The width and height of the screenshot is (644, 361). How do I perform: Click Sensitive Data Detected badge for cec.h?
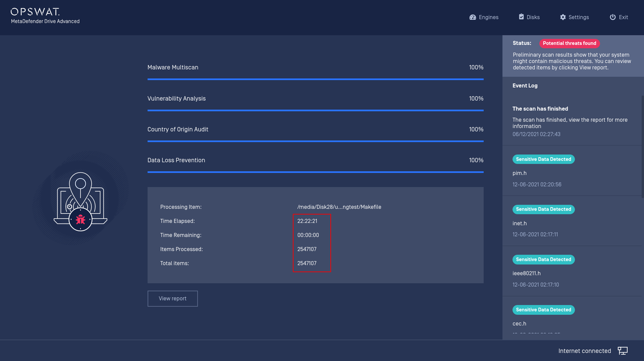(544, 310)
